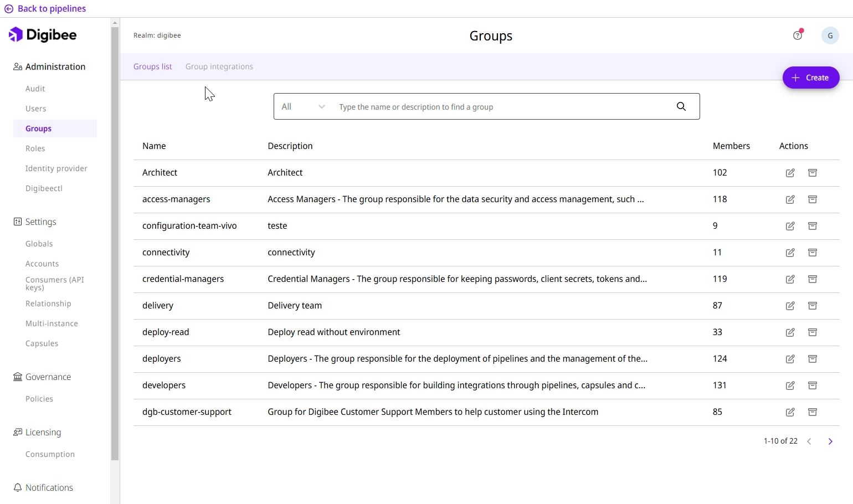Select the Groups list tab
Screen dimensions: 853x504
pos(152,66)
